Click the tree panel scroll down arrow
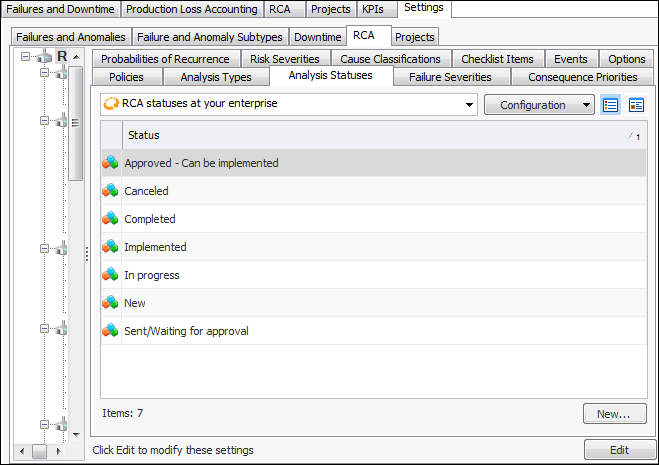Screen dimensions: 659x465 76,434
